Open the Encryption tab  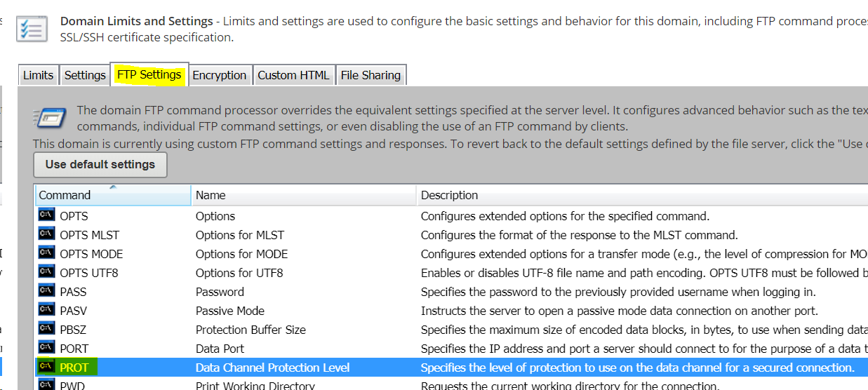click(x=220, y=75)
